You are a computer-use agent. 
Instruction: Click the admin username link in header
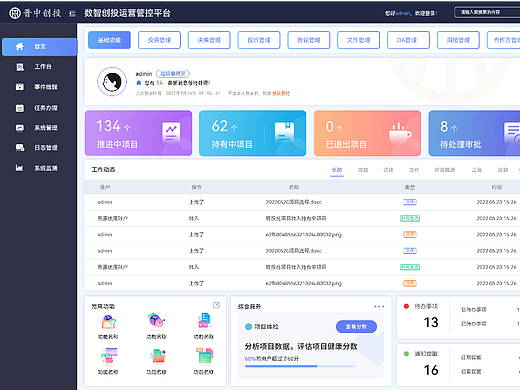pyautogui.click(x=403, y=13)
